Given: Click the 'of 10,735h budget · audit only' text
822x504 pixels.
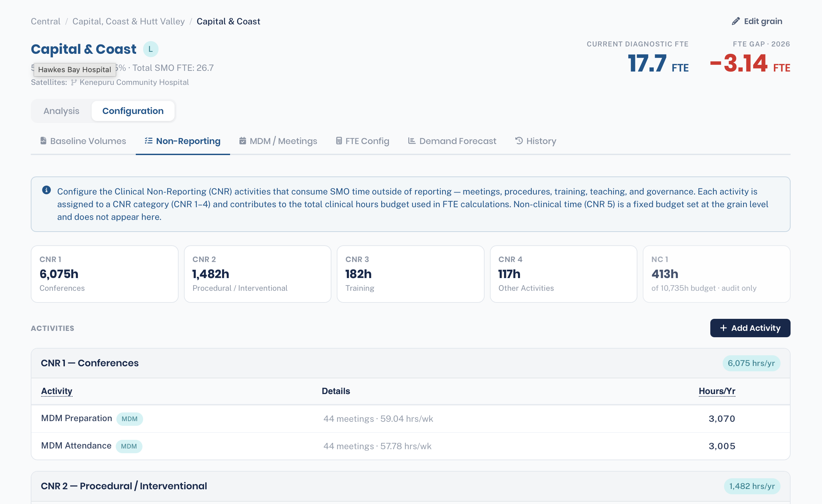Looking at the screenshot, I should click(x=704, y=288).
